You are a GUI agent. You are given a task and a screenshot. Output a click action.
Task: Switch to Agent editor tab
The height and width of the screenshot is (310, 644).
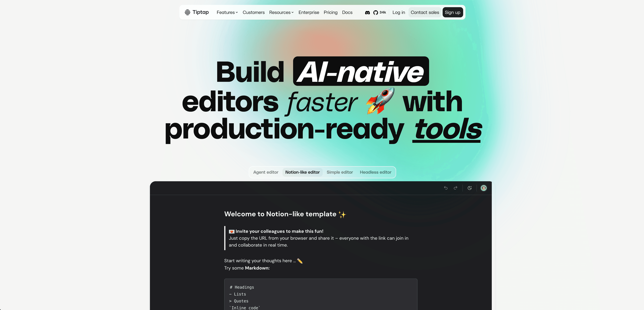(x=266, y=172)
